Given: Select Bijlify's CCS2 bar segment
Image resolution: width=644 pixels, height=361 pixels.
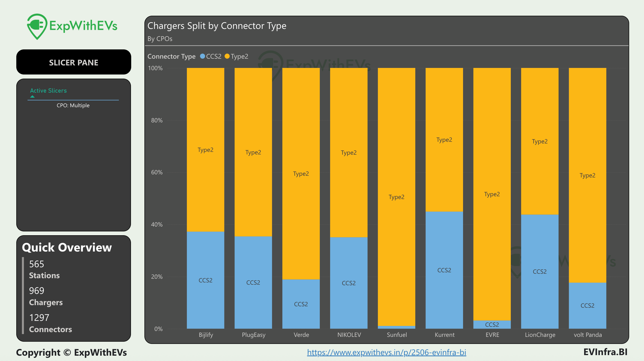Looking at the screenshot, I should (205, 281).
